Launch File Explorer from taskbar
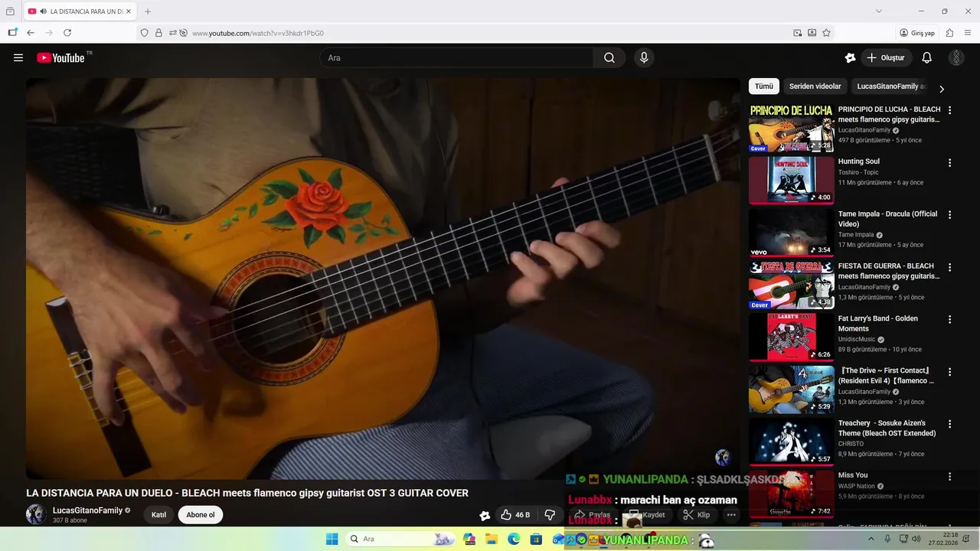Screen dimensions: 980x551 (492, 540)
